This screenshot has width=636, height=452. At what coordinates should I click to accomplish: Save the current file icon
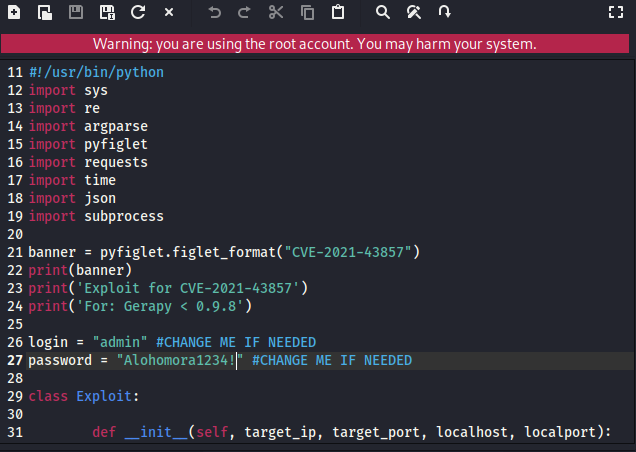76,13
